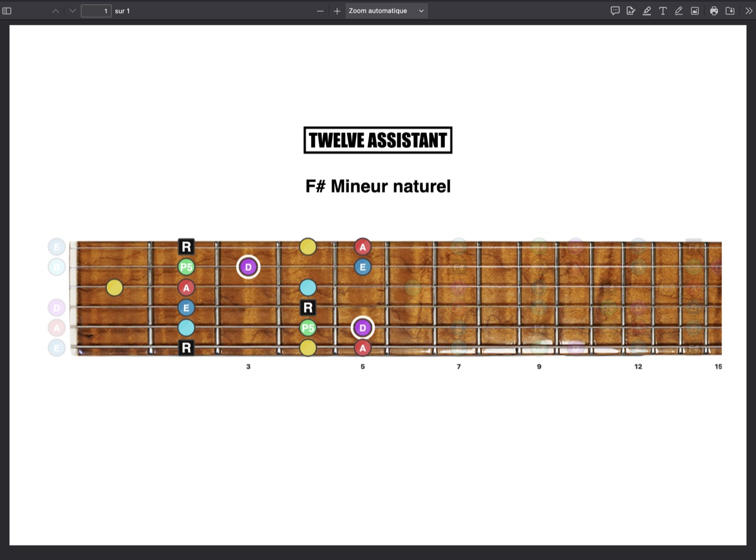Toggle the sidebar panel button
Screen dimensions: 756x560
[7, 11]
